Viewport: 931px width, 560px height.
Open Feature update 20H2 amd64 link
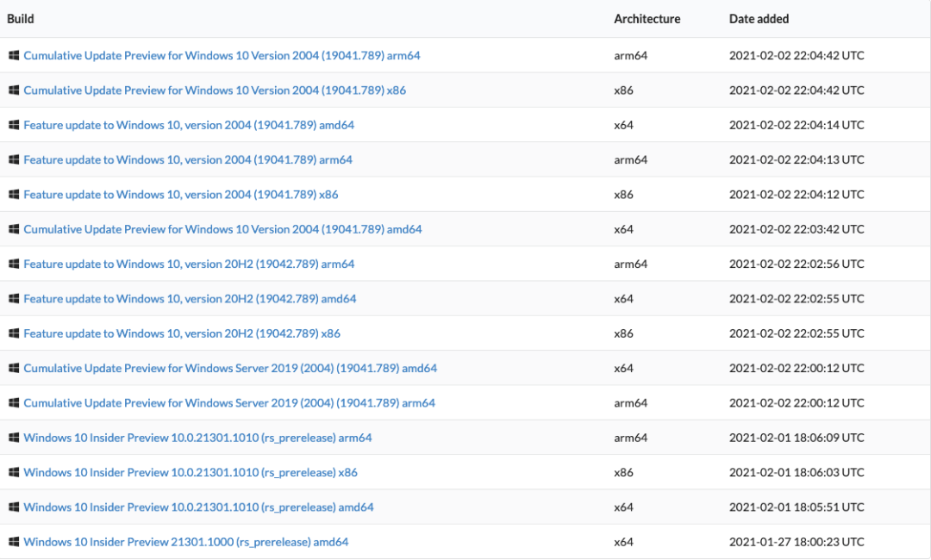(x=190, y=299)
